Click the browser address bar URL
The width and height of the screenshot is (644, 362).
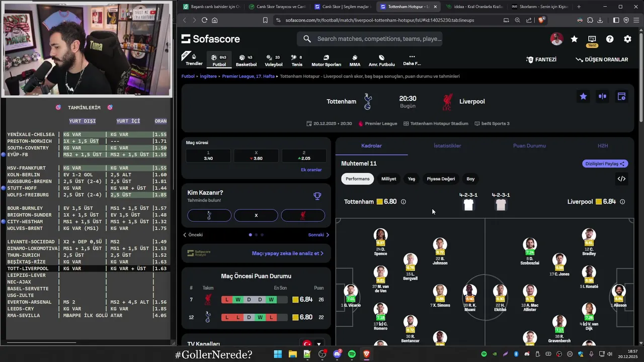[x=380, y=20]
